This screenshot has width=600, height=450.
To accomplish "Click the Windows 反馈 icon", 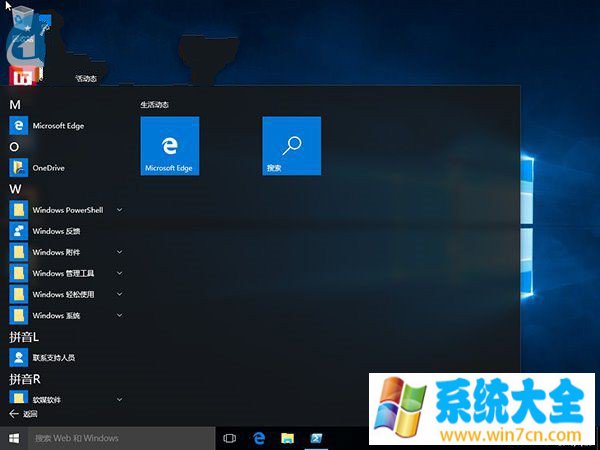I will (18, 231).
